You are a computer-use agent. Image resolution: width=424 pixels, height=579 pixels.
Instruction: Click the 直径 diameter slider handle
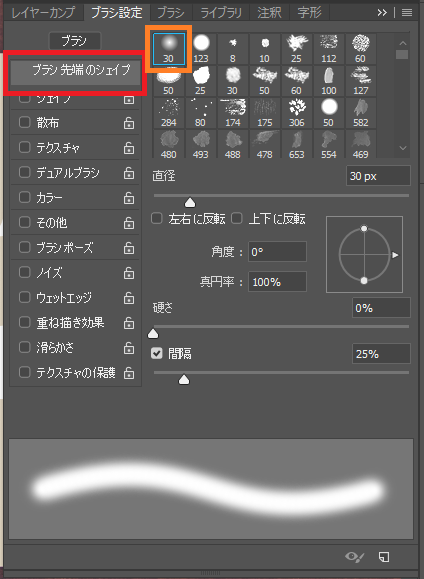point(190,202)
